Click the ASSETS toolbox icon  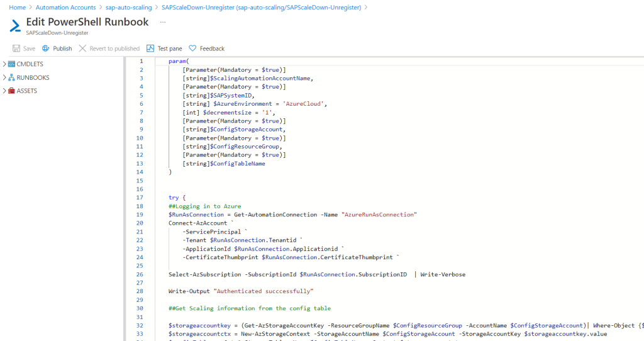[x=11, y=91]
